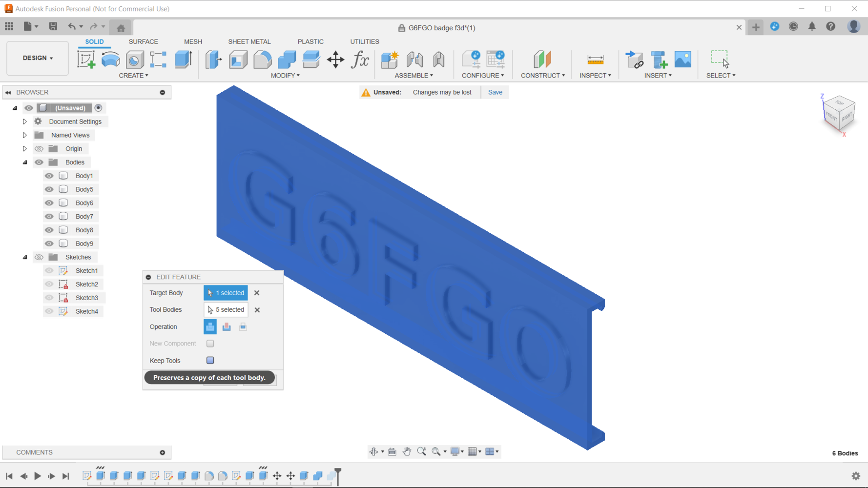Activate the Move/Copy tool icon
Viewport: 868px width, 488px height.
coord(335,60)
